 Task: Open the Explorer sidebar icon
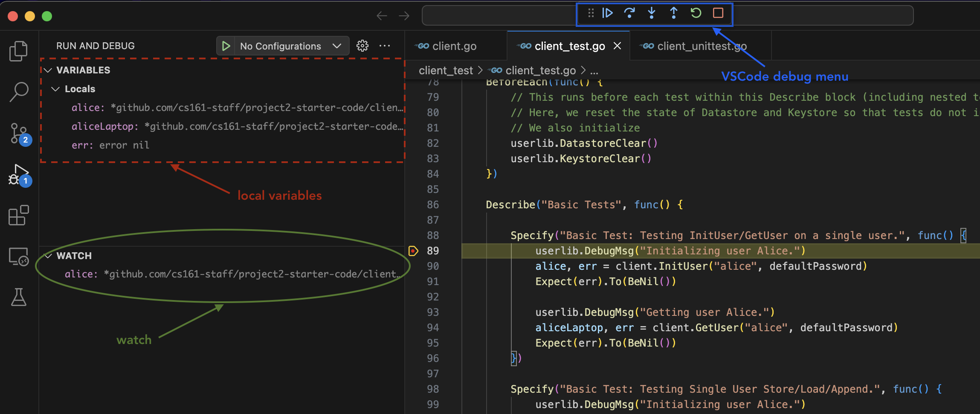coord(18,50)
